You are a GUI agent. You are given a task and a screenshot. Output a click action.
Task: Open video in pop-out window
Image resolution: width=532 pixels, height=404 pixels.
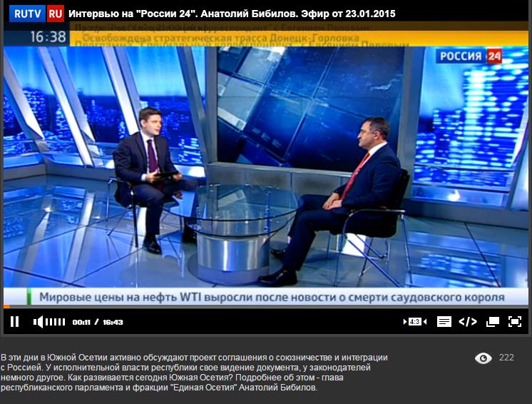click(x=493, y=321)
